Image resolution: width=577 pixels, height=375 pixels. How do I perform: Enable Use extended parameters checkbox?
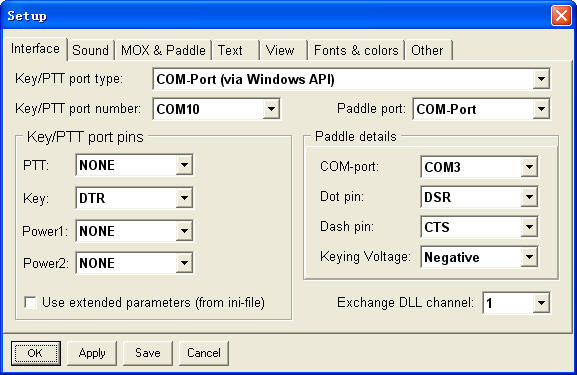point(30,303)
